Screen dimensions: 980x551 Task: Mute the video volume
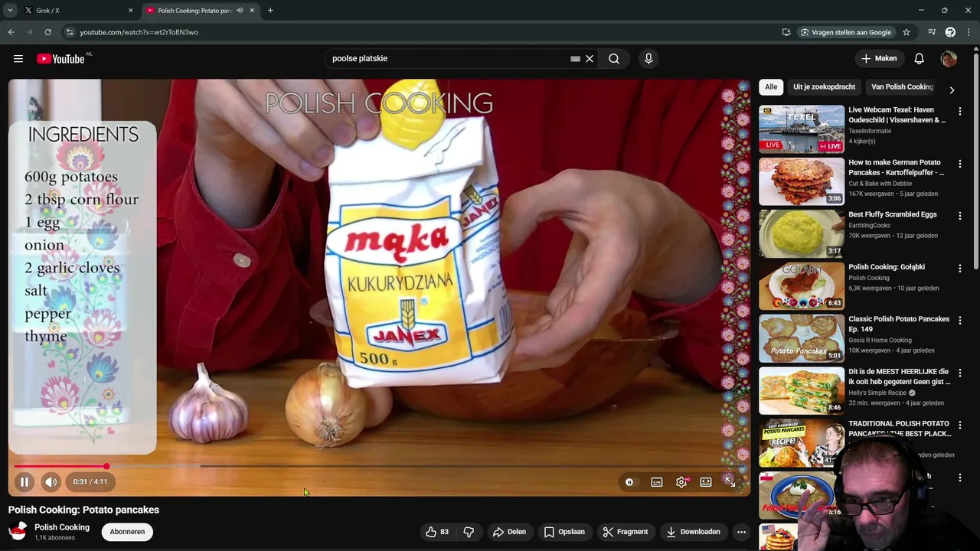click(x=51, y=482)
